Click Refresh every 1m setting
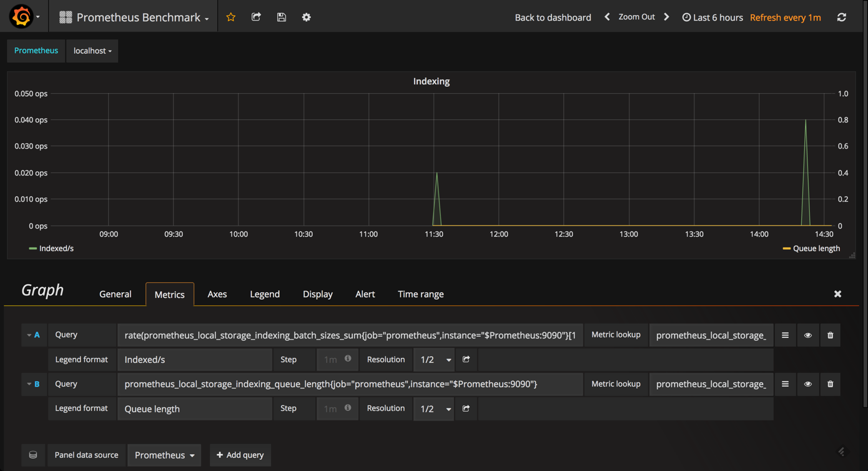This screenshot has width=868, height=471. [786, 17]
